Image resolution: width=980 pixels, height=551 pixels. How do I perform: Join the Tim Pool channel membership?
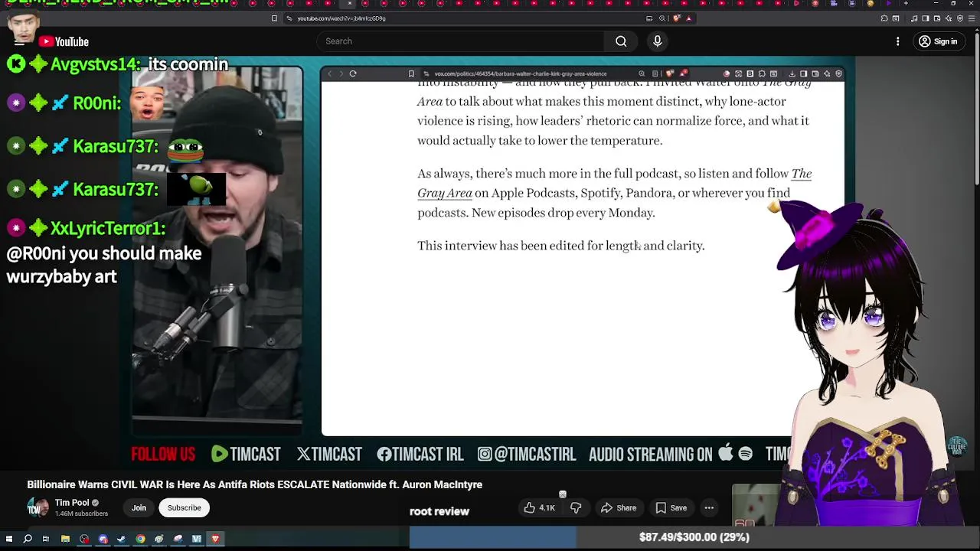(x=139, y=507)
